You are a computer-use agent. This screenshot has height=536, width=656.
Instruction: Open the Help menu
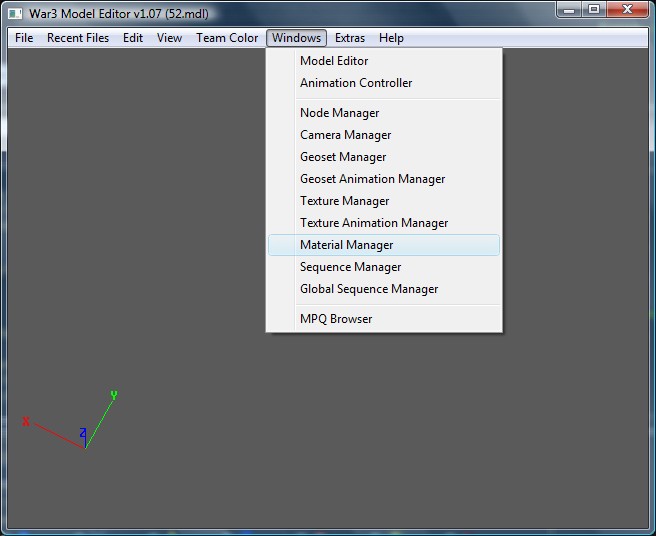(391, 38)
